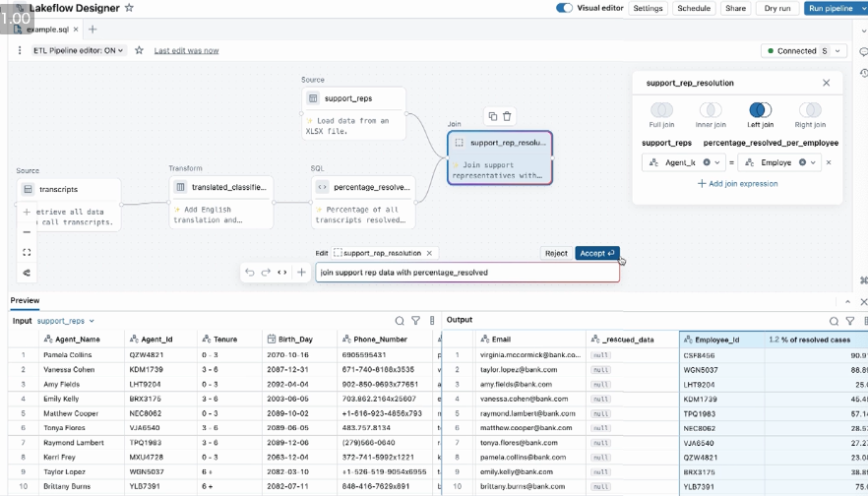Filter the input table

coord(415,321)
